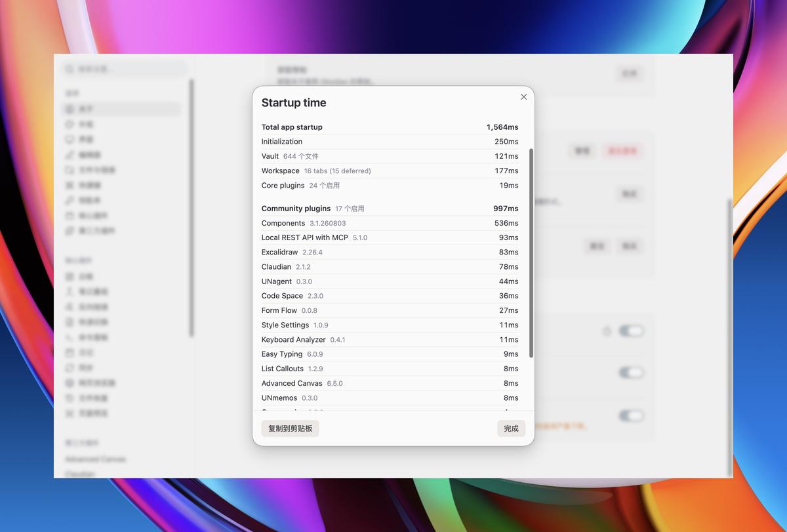Select the UNmemos 0.3.0 plugin row
The height and width of the screenshot is (532, 787).
(x=390, y=398)
